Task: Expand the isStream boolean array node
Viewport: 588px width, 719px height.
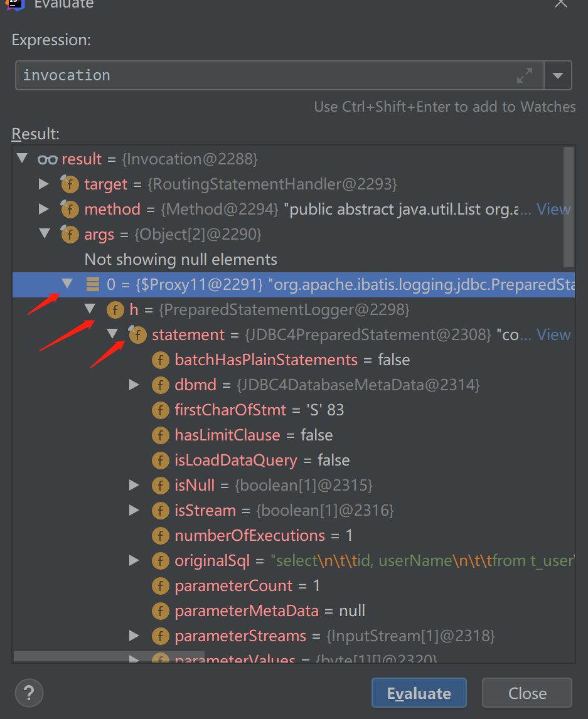Action: (x=134, y=510)
